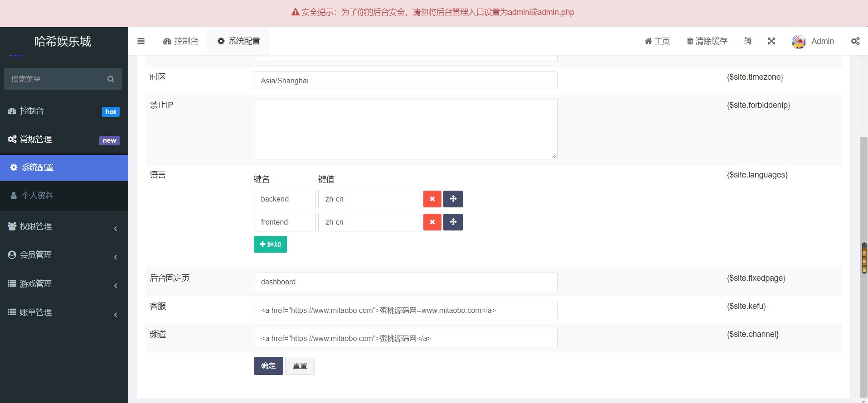Toggle fullscreen mode icon
Image resolution: width=868 pixels, height=403 pixels.
coord(771,41)
